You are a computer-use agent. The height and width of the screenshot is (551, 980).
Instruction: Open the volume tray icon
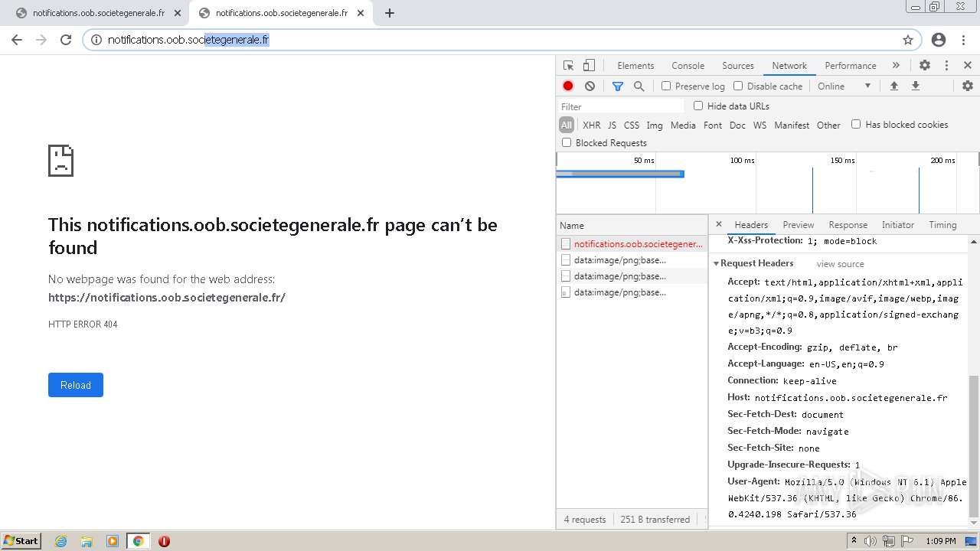(871, 541)
